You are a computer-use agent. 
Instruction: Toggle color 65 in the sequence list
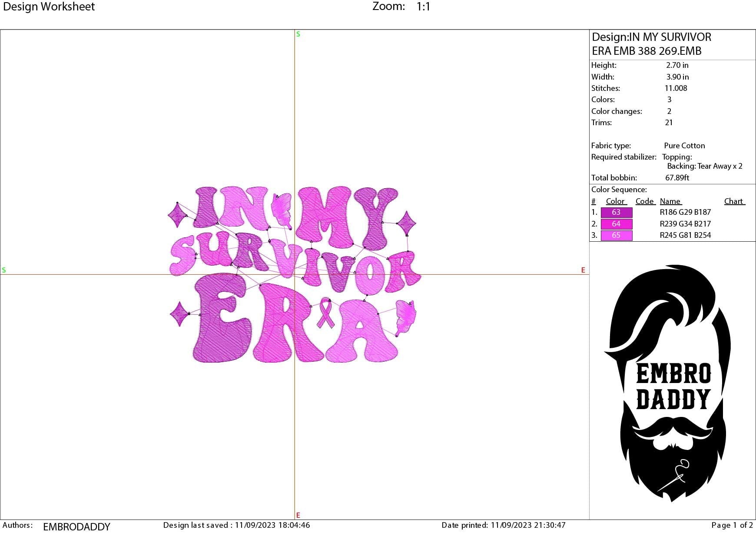pyautogui.click(x=616, y=235)
